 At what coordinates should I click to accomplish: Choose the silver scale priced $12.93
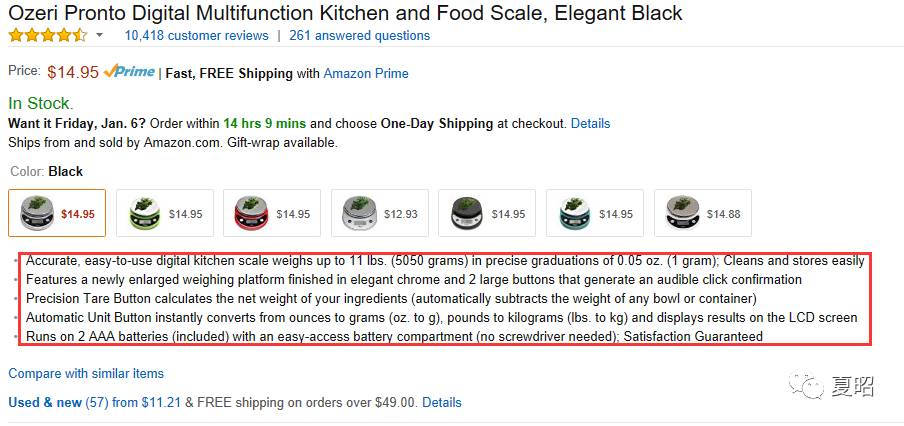point(380,213)
